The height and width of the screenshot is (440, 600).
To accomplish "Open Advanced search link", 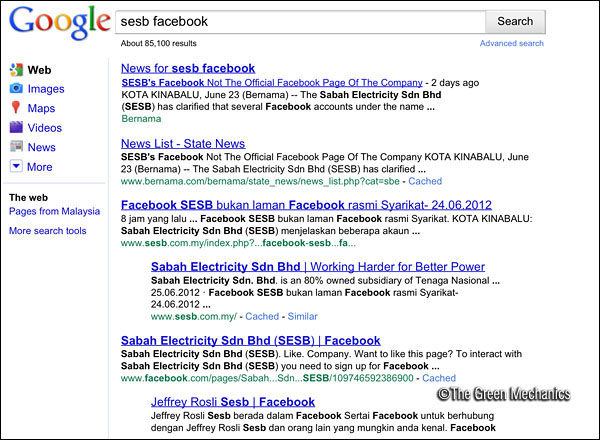I will [512, 43].
